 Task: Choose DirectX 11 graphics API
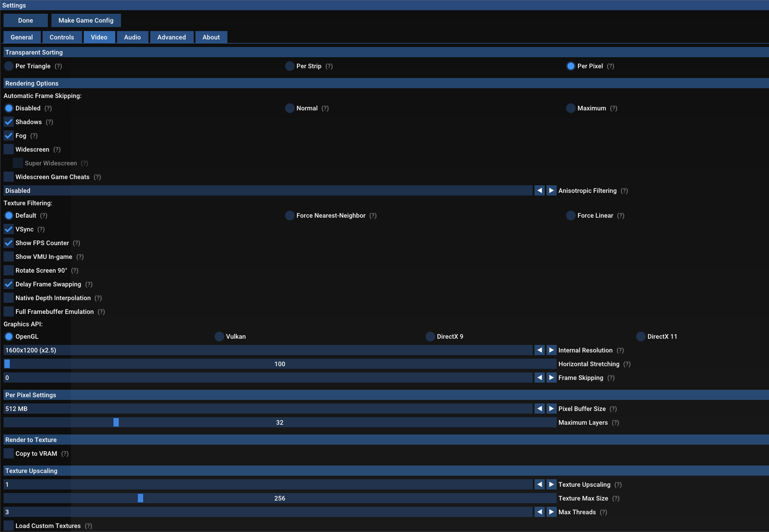tap(641, 336)
